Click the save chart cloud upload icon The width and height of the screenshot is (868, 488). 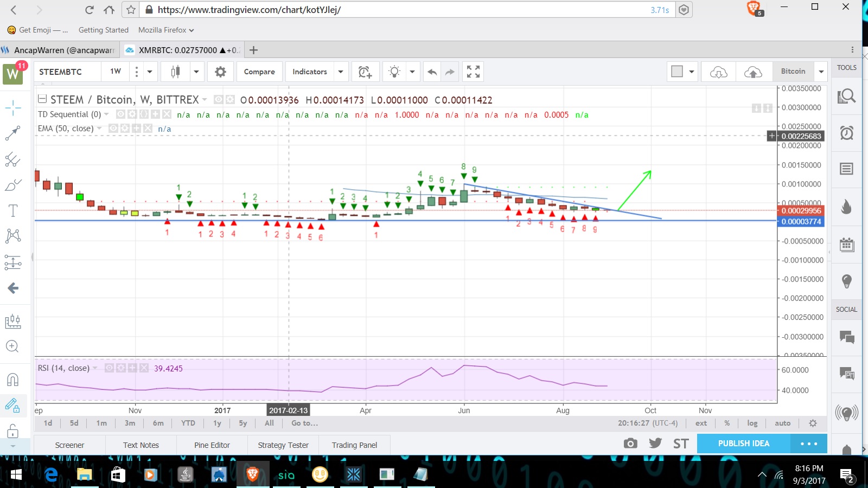coord(753,72)
